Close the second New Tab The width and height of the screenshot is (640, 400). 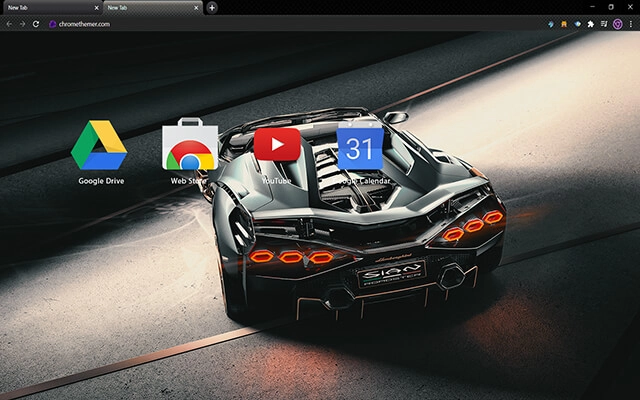click(x=196, y=8)
